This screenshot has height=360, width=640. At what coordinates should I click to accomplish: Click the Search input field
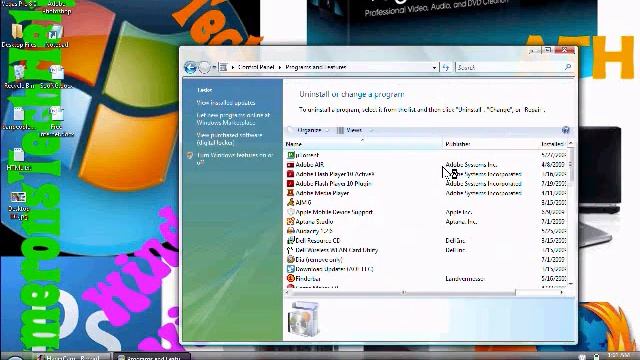[510, 67]
